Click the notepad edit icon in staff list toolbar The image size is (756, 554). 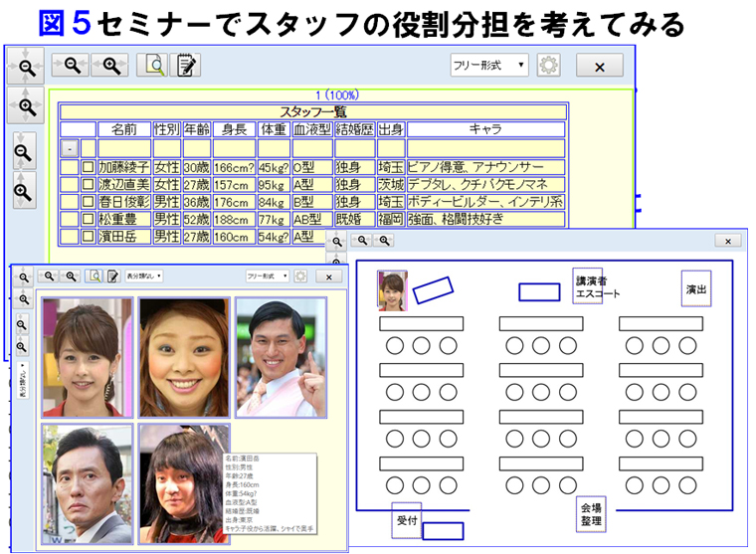pyautogui.click(x=186, y=65)
